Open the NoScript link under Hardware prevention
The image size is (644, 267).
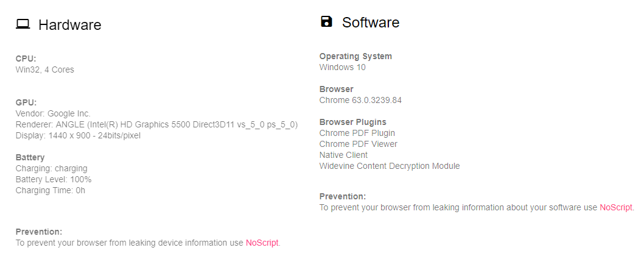pos(262,243)
